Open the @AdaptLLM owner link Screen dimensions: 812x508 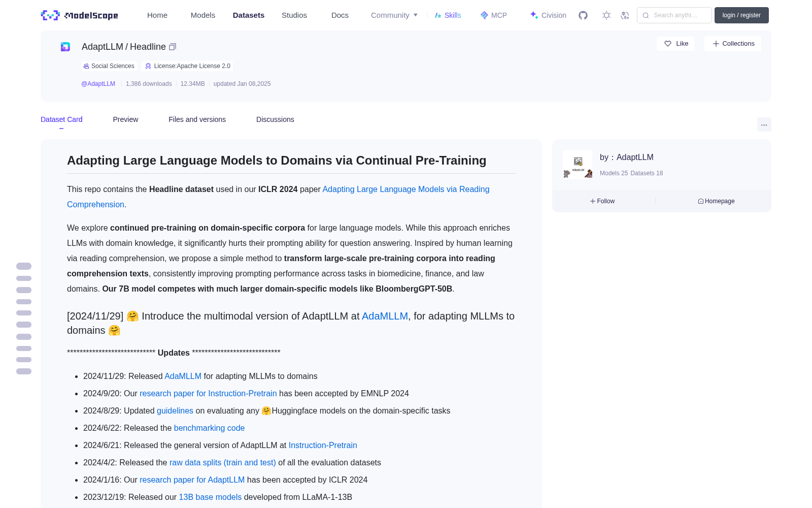98,84
